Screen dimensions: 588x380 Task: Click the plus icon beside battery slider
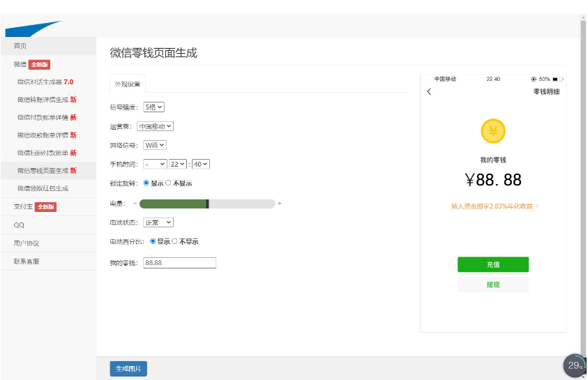(280, 204)
